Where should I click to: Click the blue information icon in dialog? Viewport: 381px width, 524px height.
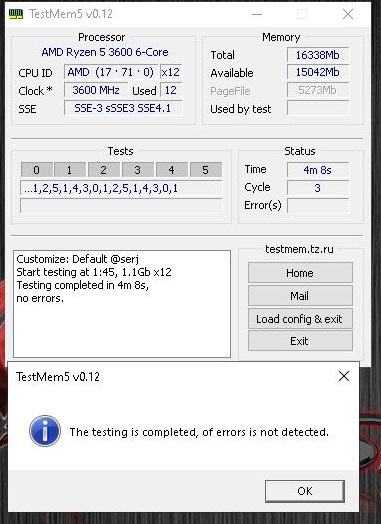pyautogui.click(x=45, y=431)
